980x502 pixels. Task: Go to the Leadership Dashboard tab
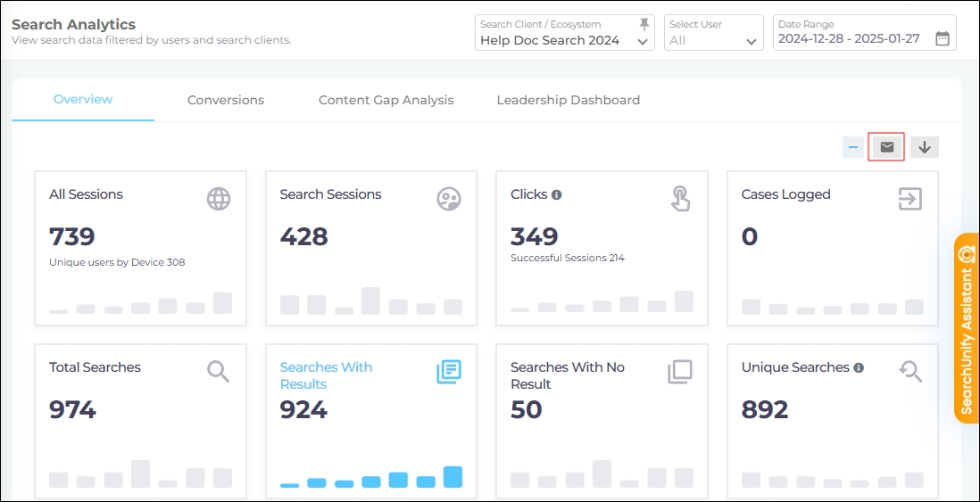pos(568,100)
